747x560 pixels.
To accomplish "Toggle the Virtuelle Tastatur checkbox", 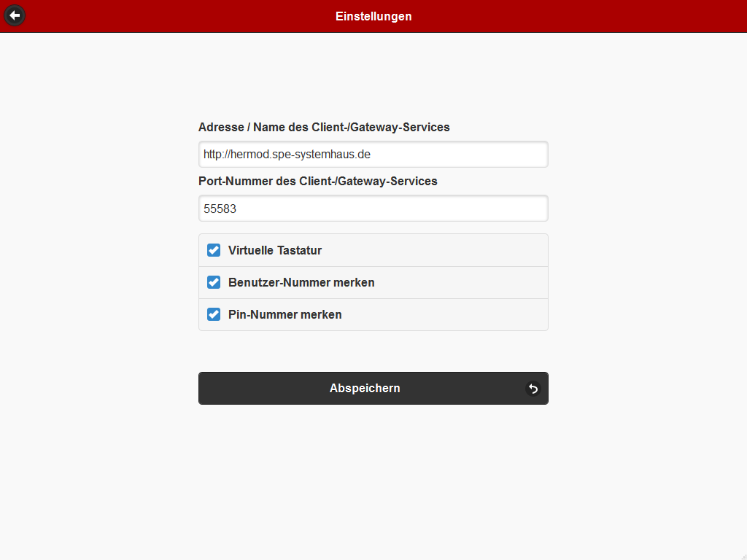I will 214,250.
